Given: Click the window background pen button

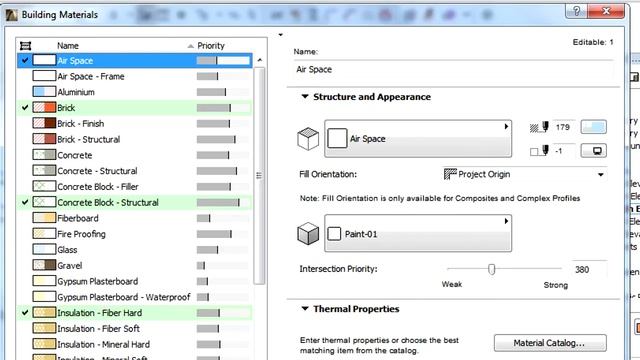Looking at the screenshot, I should click(x=593, y=151).
